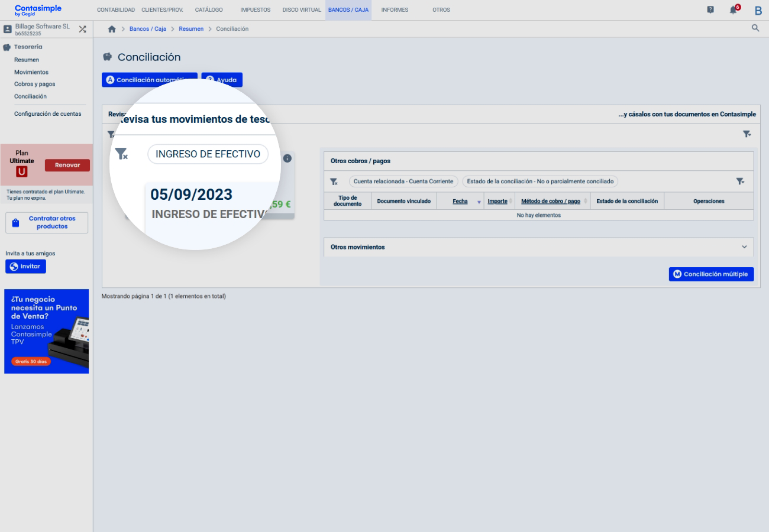Click the Conciliación múltiple button

tap(712, 274)
